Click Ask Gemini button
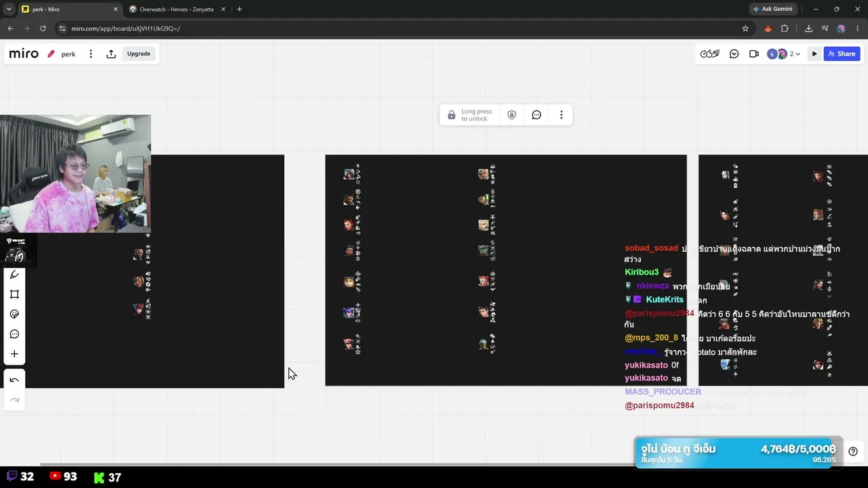Image resolution: width=868 pixels, height=488 pixels. click(772, 9)
